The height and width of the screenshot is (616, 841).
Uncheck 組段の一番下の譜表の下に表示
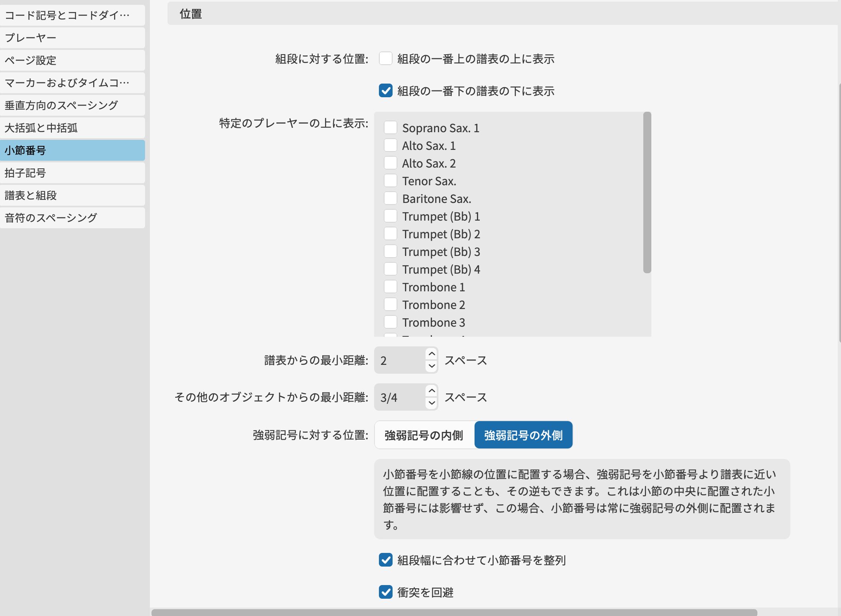(x=385, y=91)
